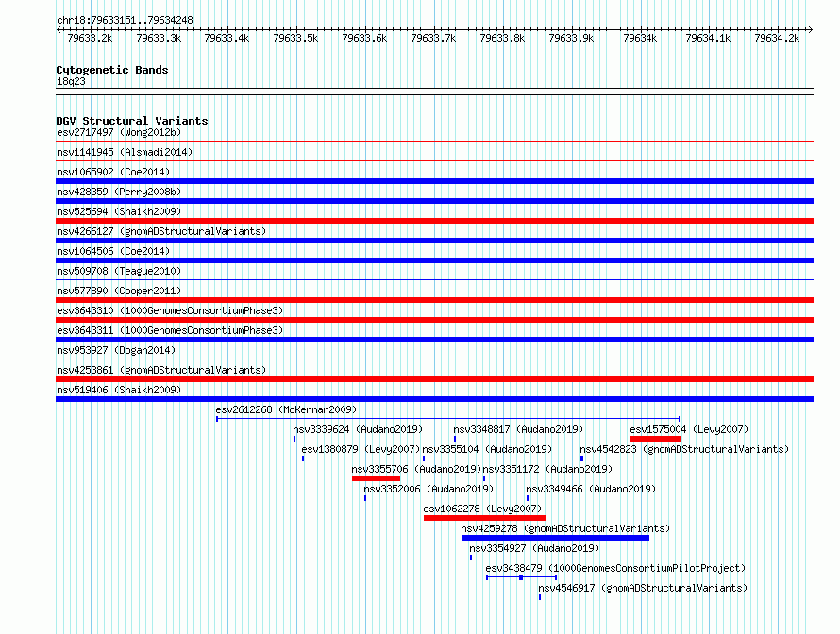Image resolution: width=840 pixels, height=634 pixels.
Task: Open nsv519406 (Shaikh2009) variant label
Action: point(119,390)
